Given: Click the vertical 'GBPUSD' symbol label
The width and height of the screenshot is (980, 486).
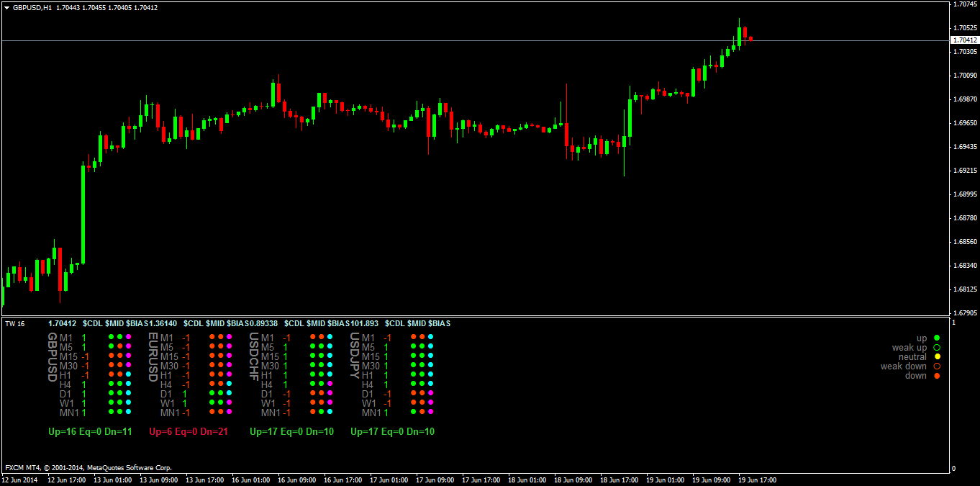Looking at the screenshot, I should [x=52, y=357].
